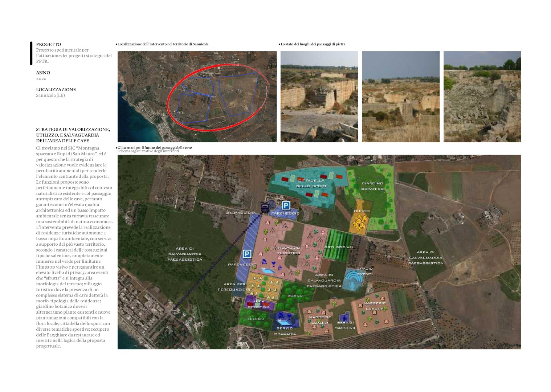Click the subtitle Schema organizzativo degli interventi
The width and height of the screenshot is (551, 392).
click(x=148, y=151)
